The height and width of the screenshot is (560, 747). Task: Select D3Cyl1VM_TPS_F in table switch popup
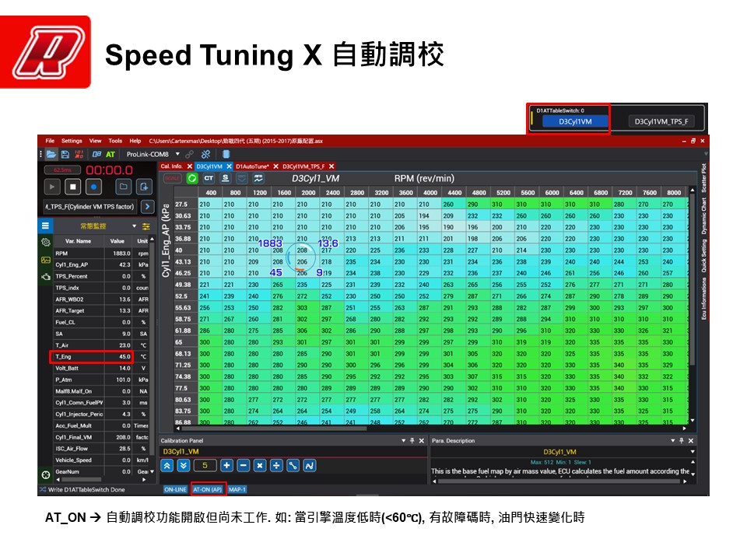point(661,121)
